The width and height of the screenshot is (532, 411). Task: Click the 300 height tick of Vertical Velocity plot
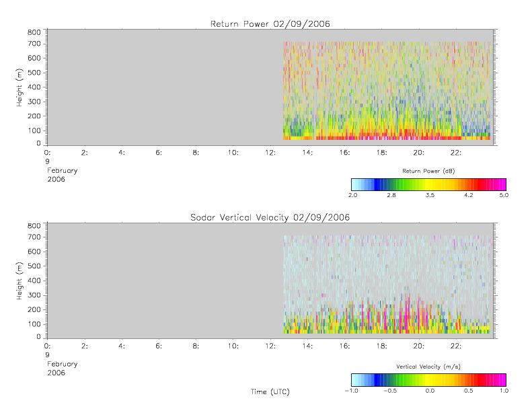pos(34,295)
